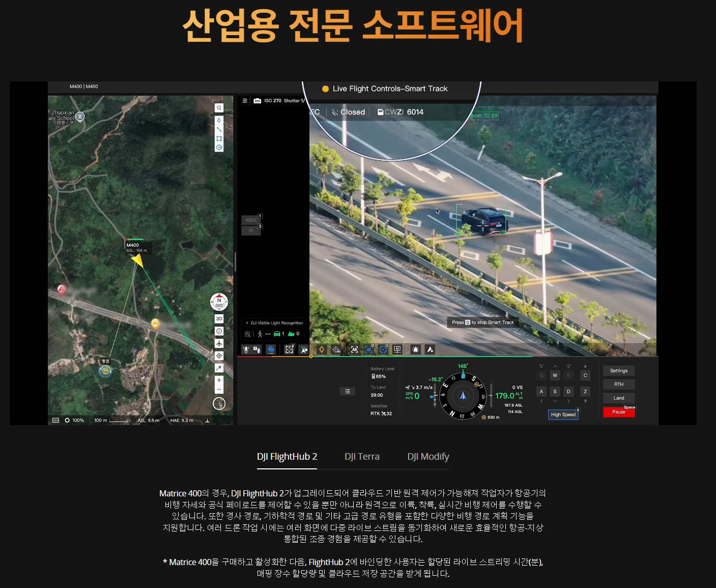
Task: Open camera settings sliders icon
Action: (245, 101)
